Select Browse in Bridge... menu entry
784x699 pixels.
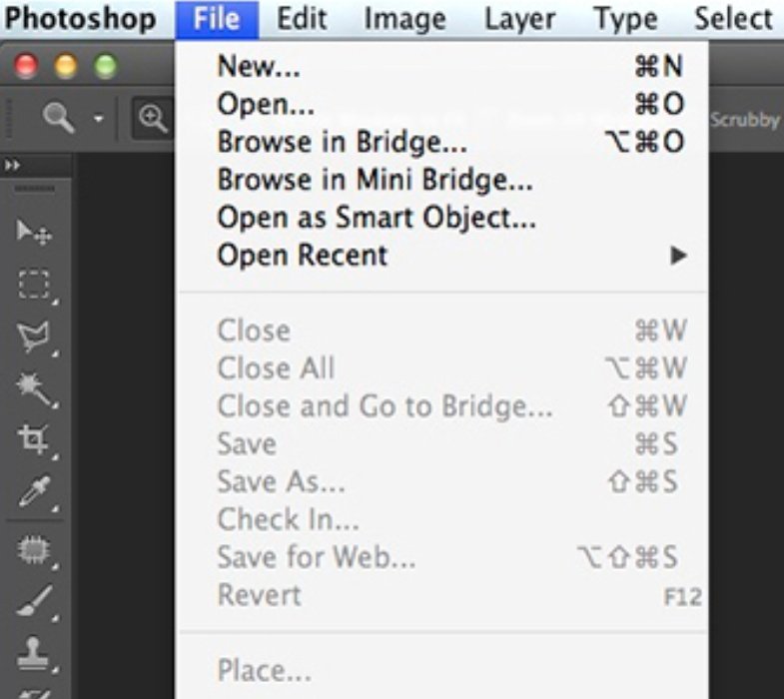click(343, 142)
